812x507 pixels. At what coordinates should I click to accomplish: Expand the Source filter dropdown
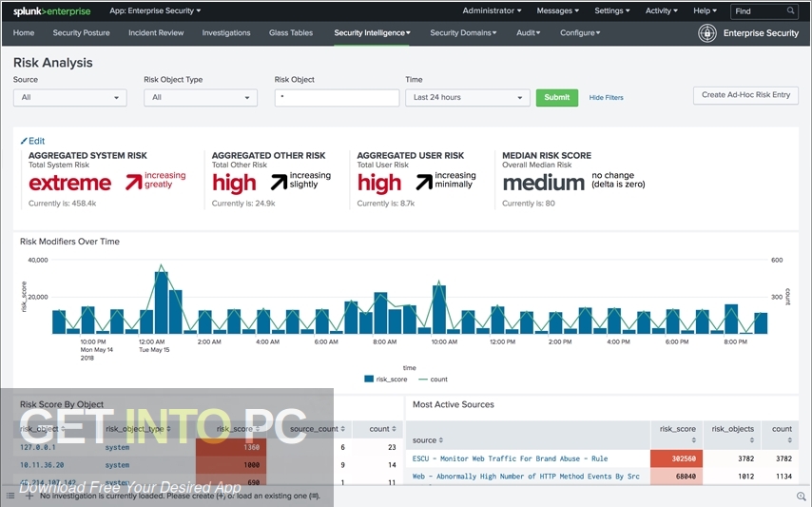click(x=70, y=97)
